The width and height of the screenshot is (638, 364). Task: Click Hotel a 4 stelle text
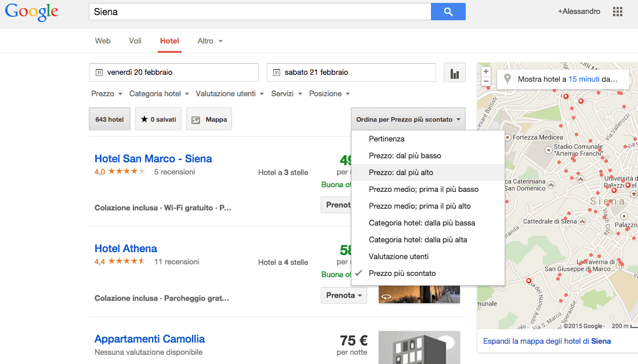coord(283,263)
